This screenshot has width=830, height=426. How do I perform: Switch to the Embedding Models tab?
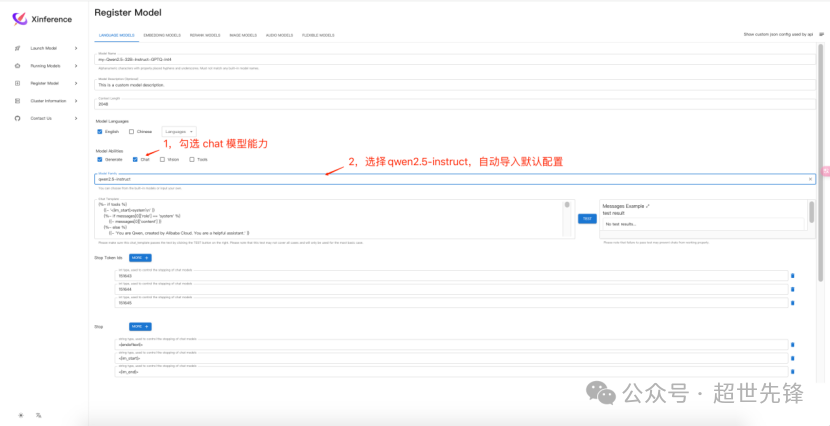coord(162,35)
